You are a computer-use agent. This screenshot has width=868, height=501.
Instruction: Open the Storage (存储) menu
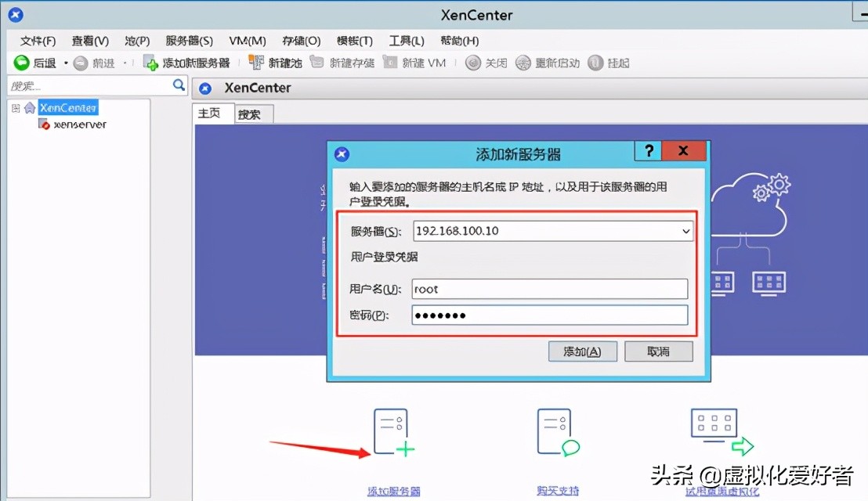(x=301, y=41)
